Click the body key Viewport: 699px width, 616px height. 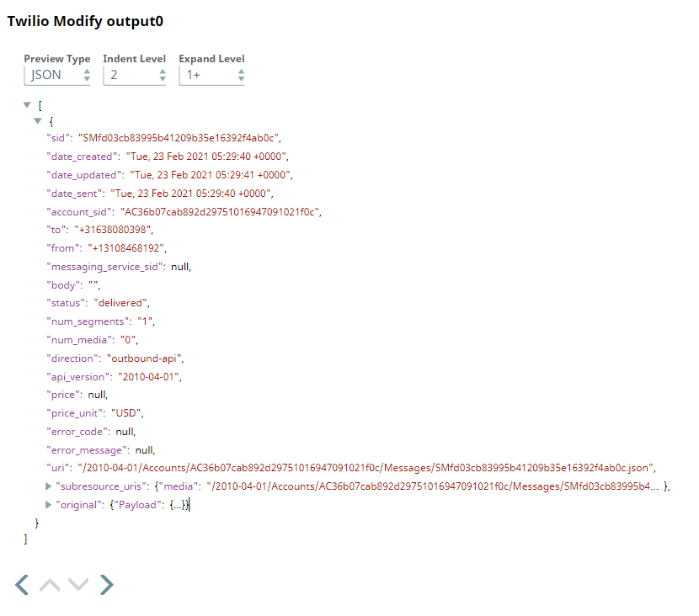64,285
